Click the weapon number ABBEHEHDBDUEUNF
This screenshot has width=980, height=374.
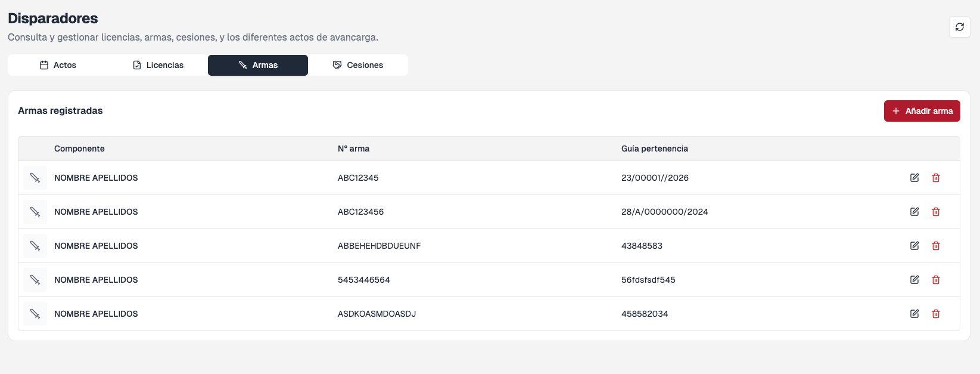[x=379, y=246]
